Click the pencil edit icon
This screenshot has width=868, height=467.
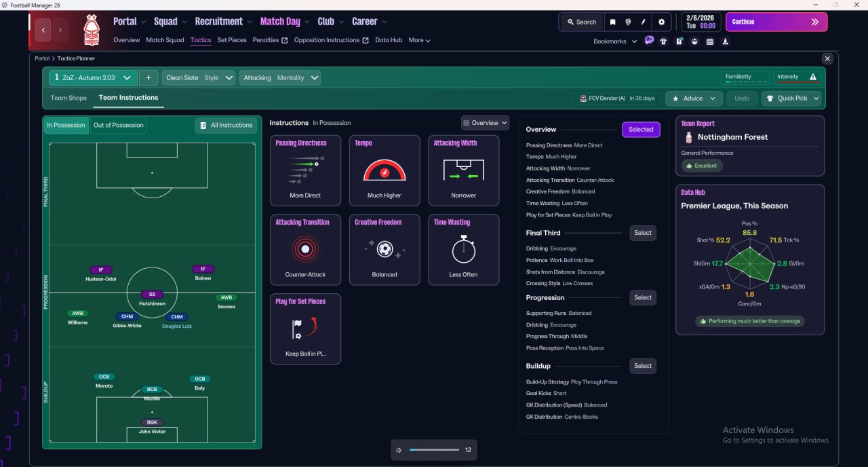click(644, 22)
